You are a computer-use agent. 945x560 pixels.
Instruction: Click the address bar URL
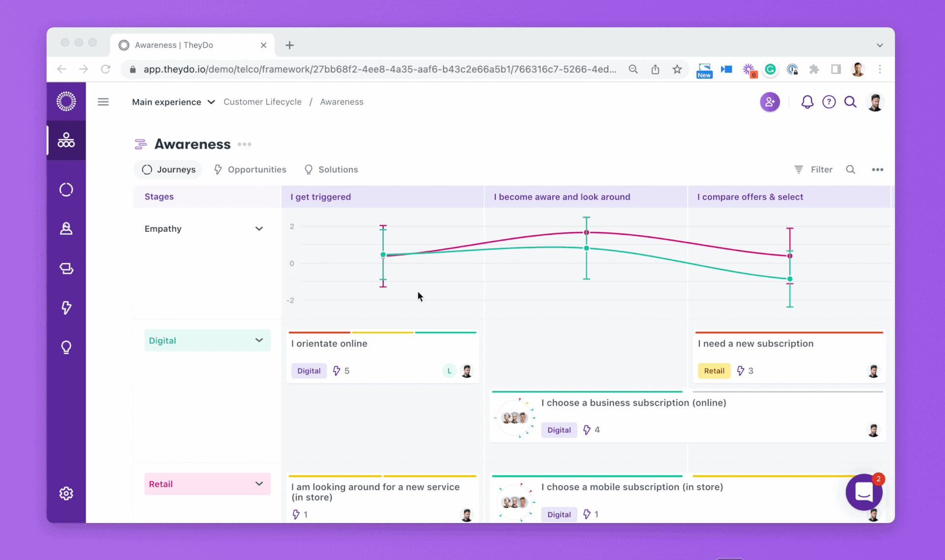click(379, 69)
